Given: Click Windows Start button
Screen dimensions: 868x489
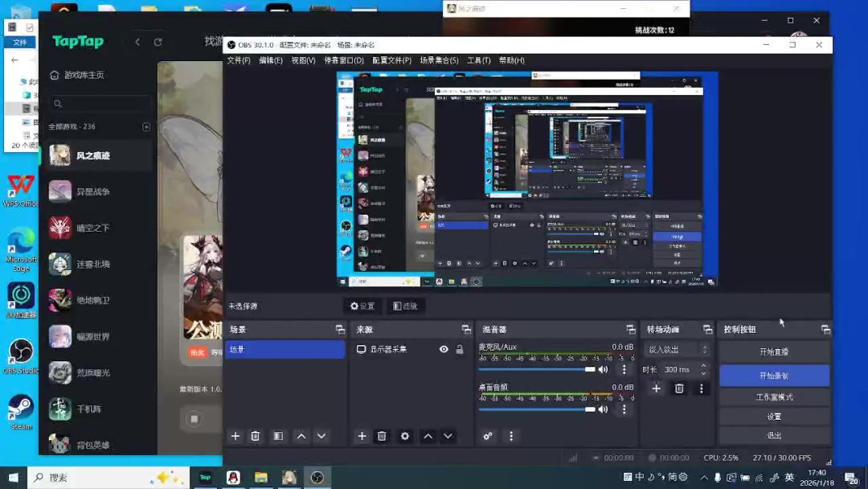Looking at the screenshot, I should coord(14,478).
